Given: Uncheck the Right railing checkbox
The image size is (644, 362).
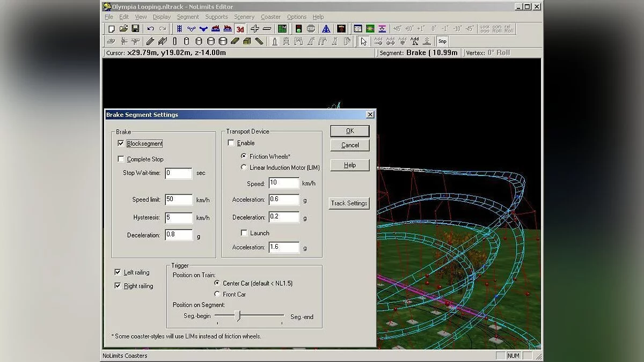Looking at the screenshot, I should (x=118, y=286).
